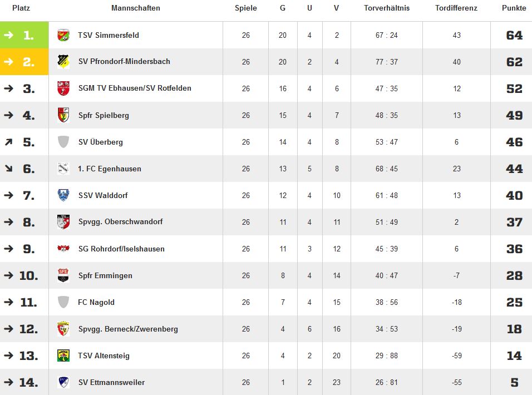Click the TSV Simmersfeld club crest
The height and width of the screenshot is (395, 532).
[x=63, y=35]
